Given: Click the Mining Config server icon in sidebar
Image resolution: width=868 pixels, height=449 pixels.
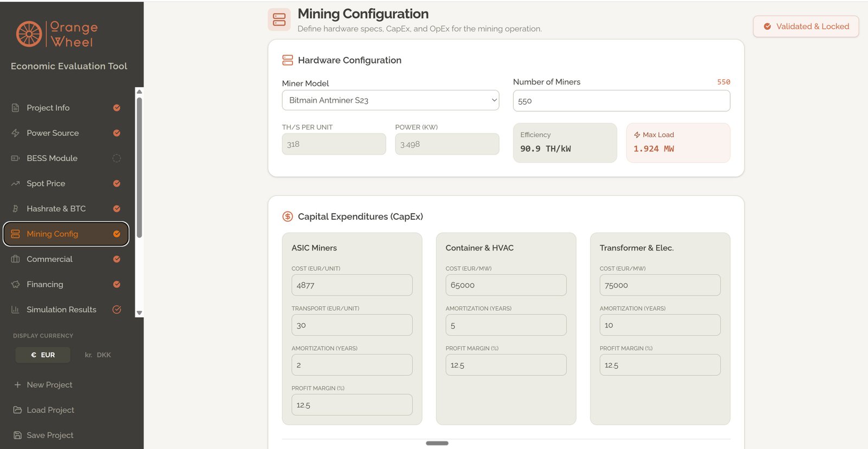Looking at the screenshot, I should click(x=15, y=234).
